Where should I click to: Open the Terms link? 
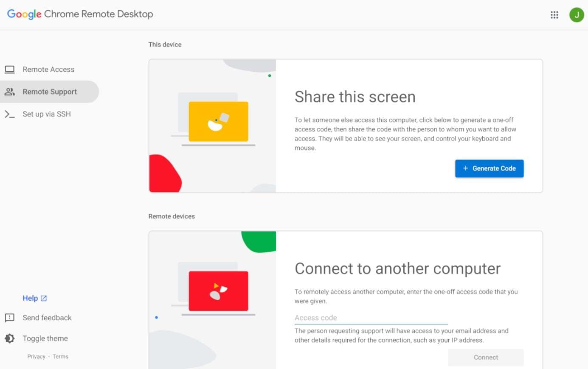click(x=60, y=357)
